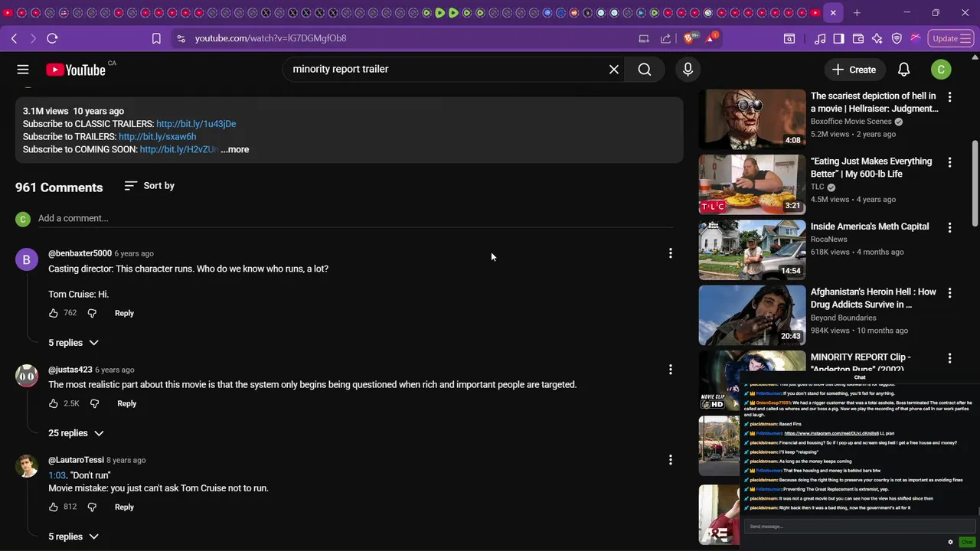Open more actions for My 600-lb Life video
Viewport: 980px width, 551px height.
(949, 162)
